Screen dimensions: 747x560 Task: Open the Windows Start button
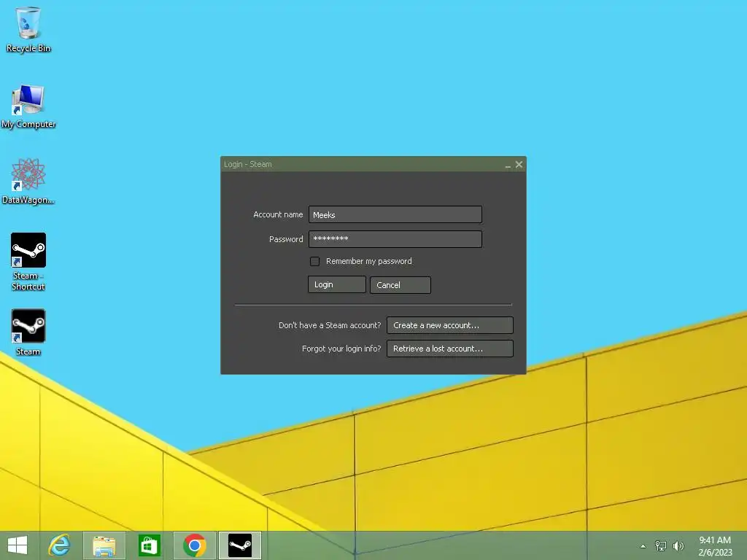pos(18,545)
